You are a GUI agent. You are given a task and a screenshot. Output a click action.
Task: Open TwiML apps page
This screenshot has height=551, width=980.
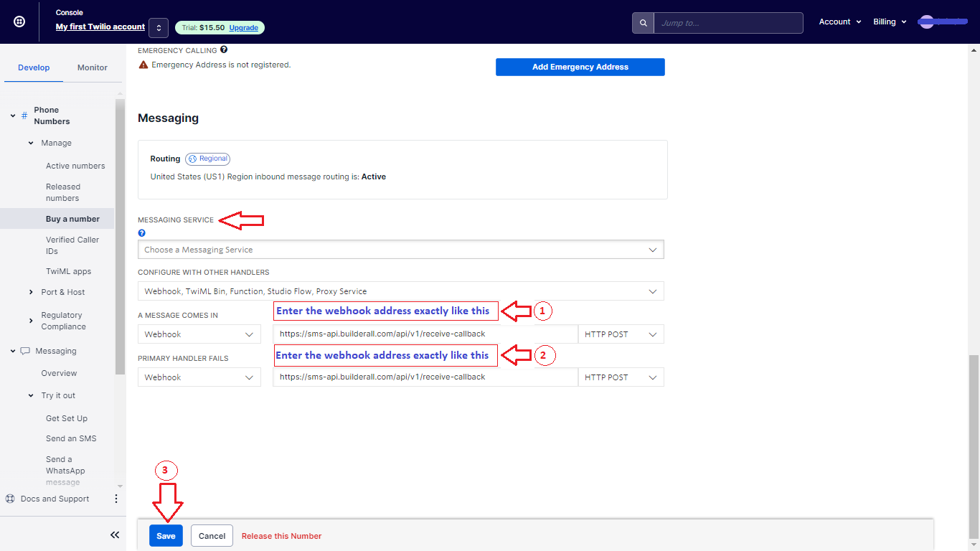(x=69, y=271)
